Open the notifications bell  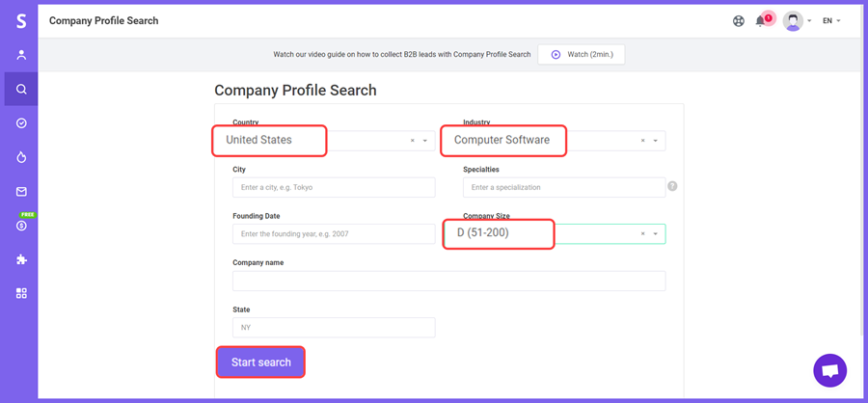(x=760, y=21)
